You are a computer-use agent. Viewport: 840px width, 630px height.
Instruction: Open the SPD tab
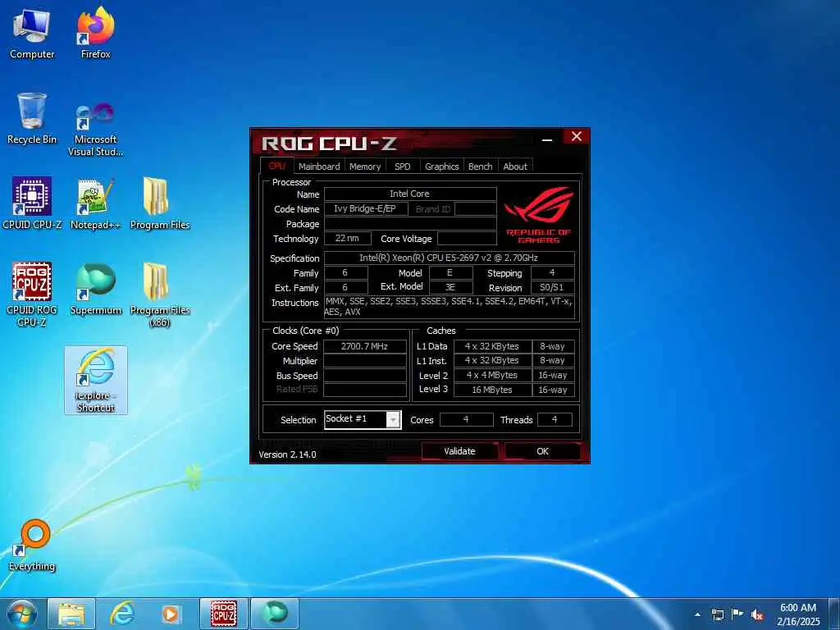tap(402, 167)
